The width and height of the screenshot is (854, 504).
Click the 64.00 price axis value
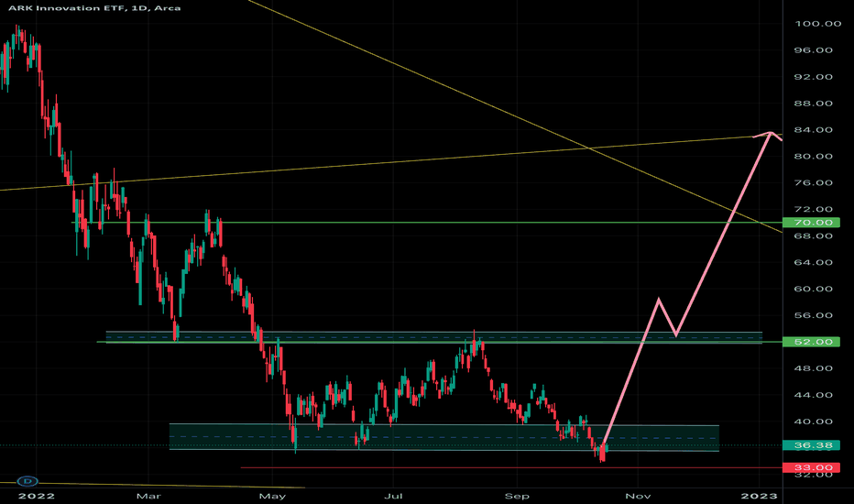(x=814, y=262)
